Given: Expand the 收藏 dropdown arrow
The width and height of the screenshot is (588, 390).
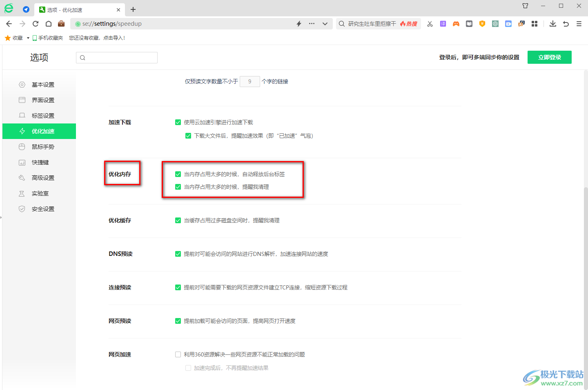Looking at the screenshot, I should 28,38.
